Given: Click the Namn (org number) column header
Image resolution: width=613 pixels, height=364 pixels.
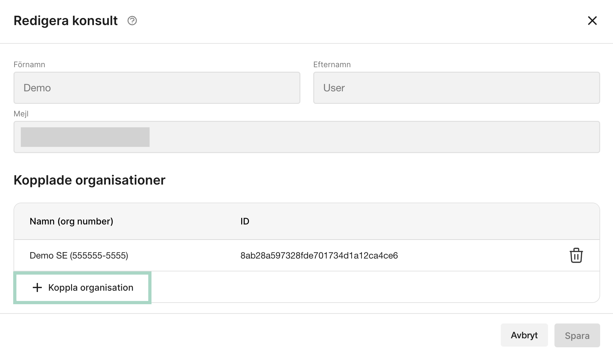Looking at the screenshot, I should (x=71, y=222).
